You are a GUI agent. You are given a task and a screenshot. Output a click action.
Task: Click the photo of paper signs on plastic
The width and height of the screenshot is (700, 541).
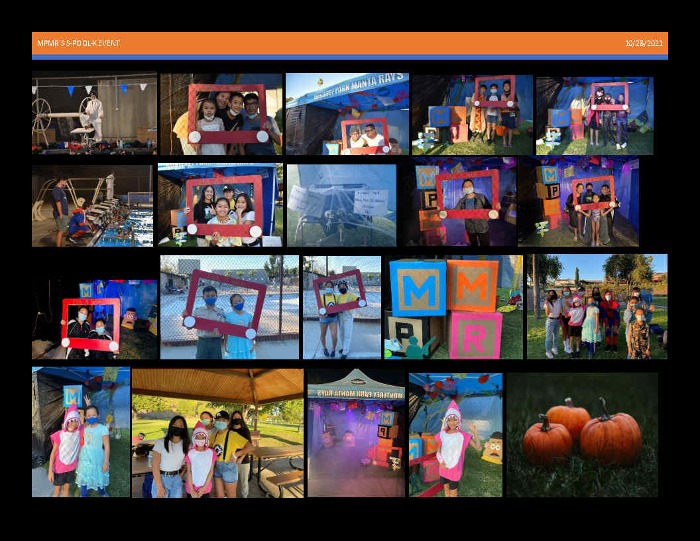tap(341, 205)
